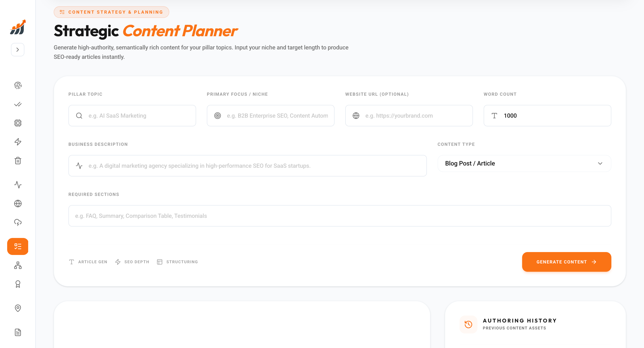The height and width of the screenshot is (348, 644).
Task: Click the Required Sections text field
Action: pos(339,216)
